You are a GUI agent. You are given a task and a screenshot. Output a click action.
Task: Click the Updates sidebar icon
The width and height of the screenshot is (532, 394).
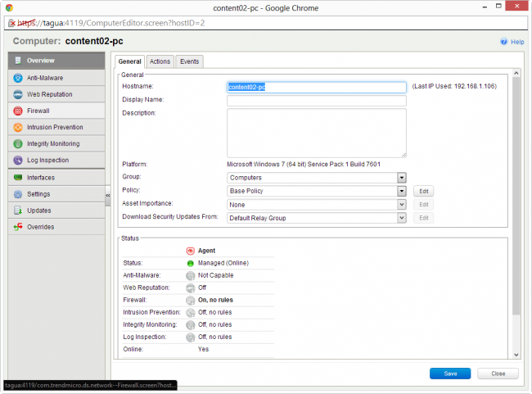click(18, 211)
